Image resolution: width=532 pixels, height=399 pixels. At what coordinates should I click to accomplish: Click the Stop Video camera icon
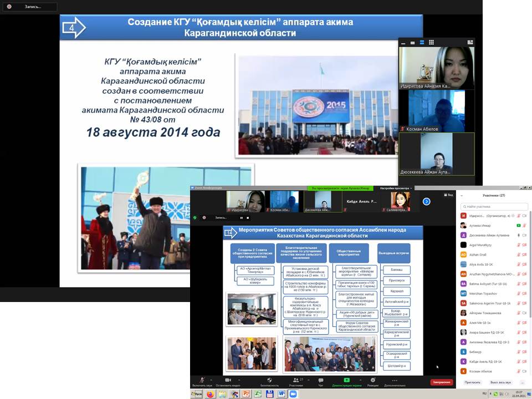point(228,380)
